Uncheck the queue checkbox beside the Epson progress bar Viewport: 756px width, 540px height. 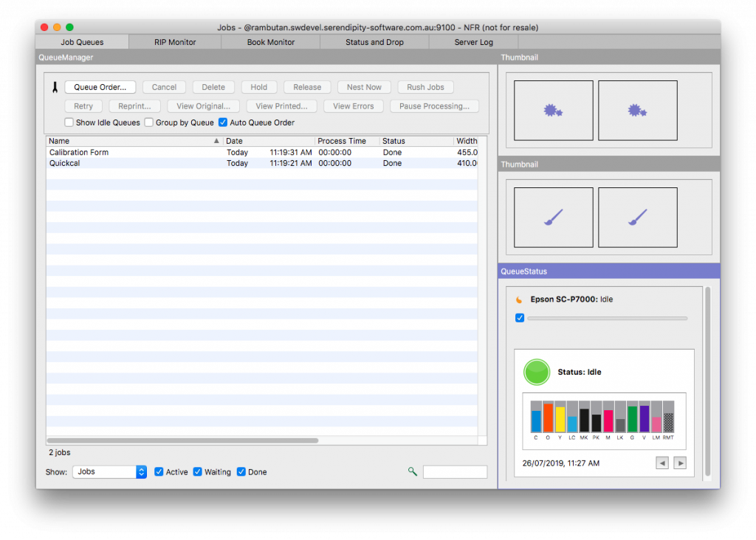coord(519,318)
